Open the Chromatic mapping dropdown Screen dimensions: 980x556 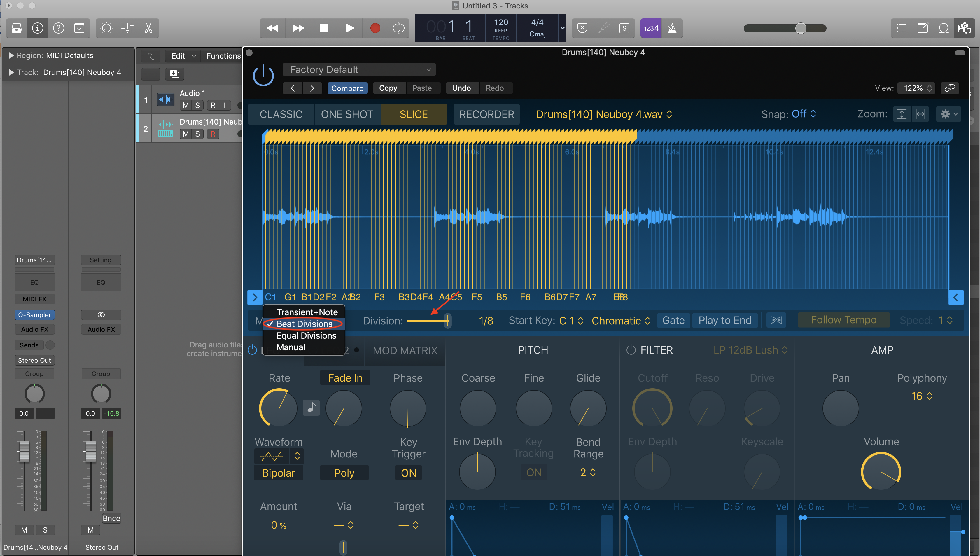point(621,320)
